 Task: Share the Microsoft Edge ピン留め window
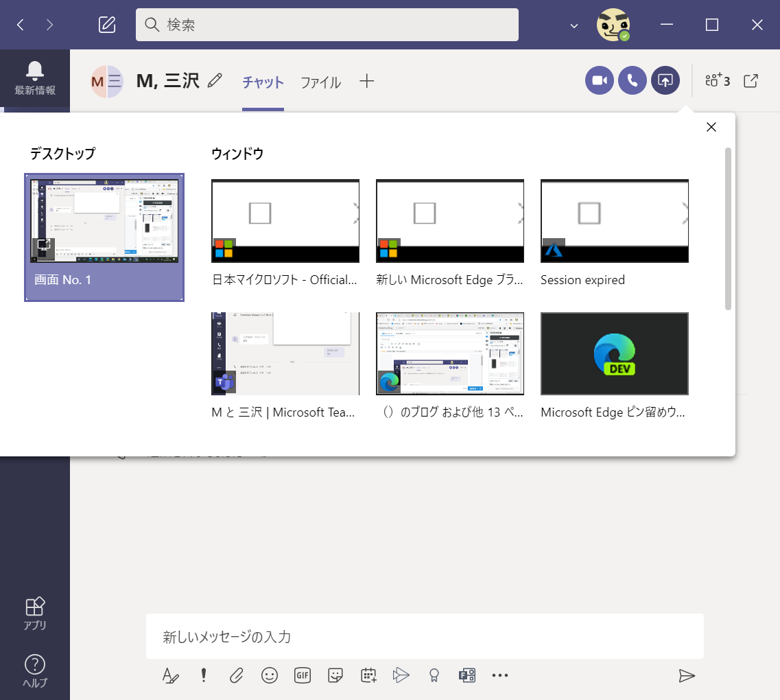[x=615, y=366]
